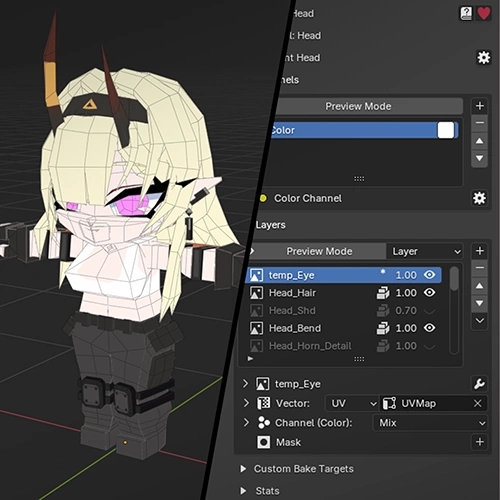Click temp_Eye layer image icon
The height and width of the screenshot is (500, 500).
[x=256, y=275]
